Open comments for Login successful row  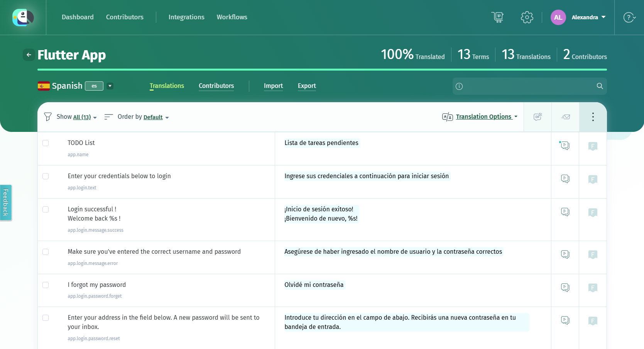565,212
